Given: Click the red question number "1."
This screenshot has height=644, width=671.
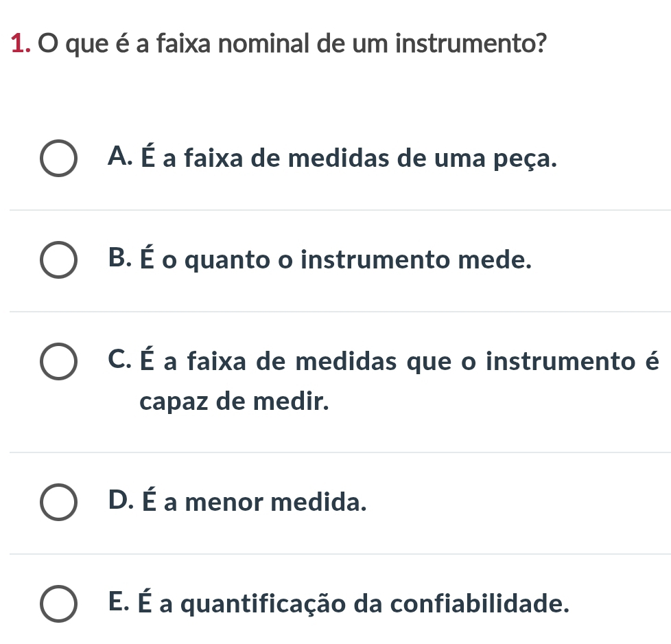Looking at the screenshot, I should (23, 46).
